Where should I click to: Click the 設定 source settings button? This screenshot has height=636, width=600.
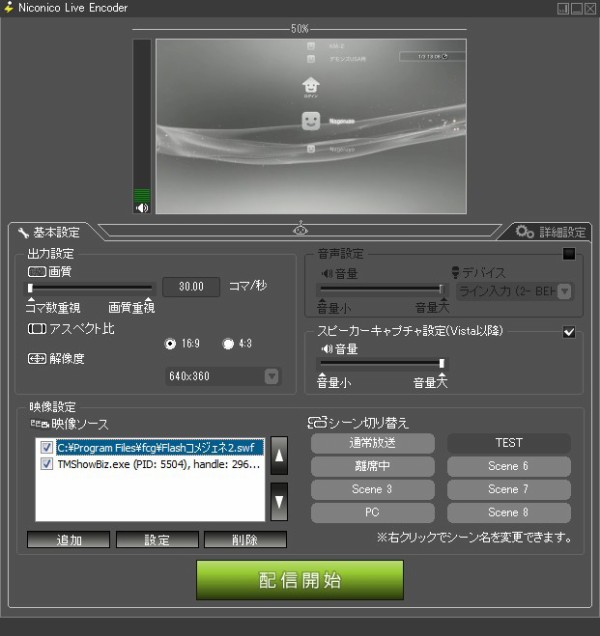coord(157,540)
